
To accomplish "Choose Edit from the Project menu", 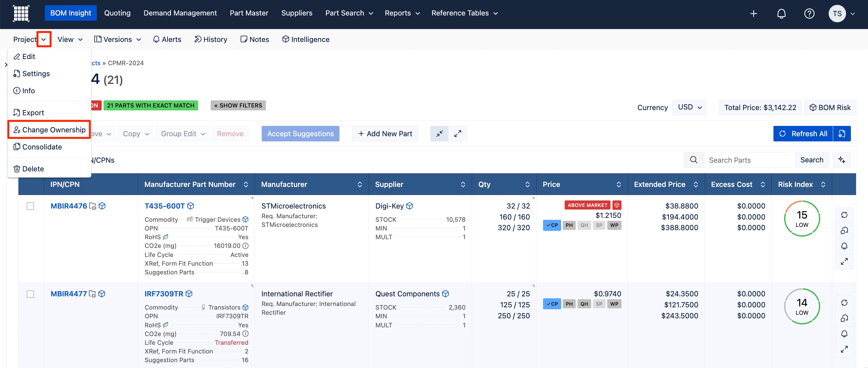I will pos(49,56).
